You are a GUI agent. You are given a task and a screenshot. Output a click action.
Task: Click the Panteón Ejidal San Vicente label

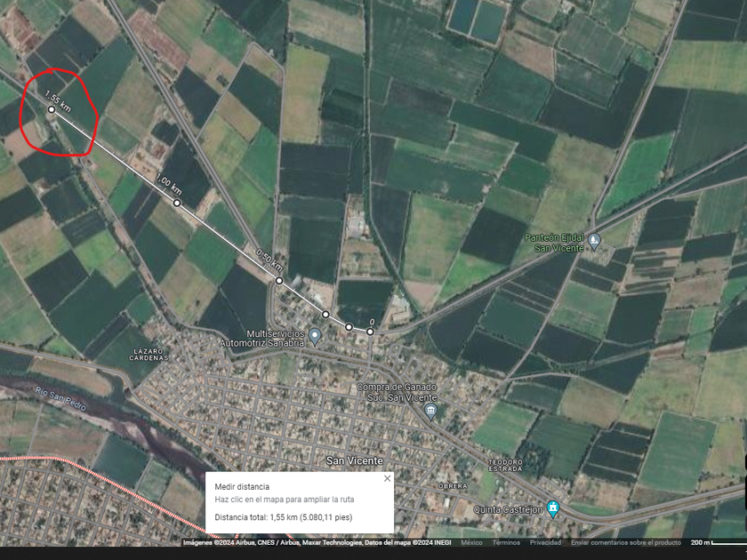coord(554,243)
